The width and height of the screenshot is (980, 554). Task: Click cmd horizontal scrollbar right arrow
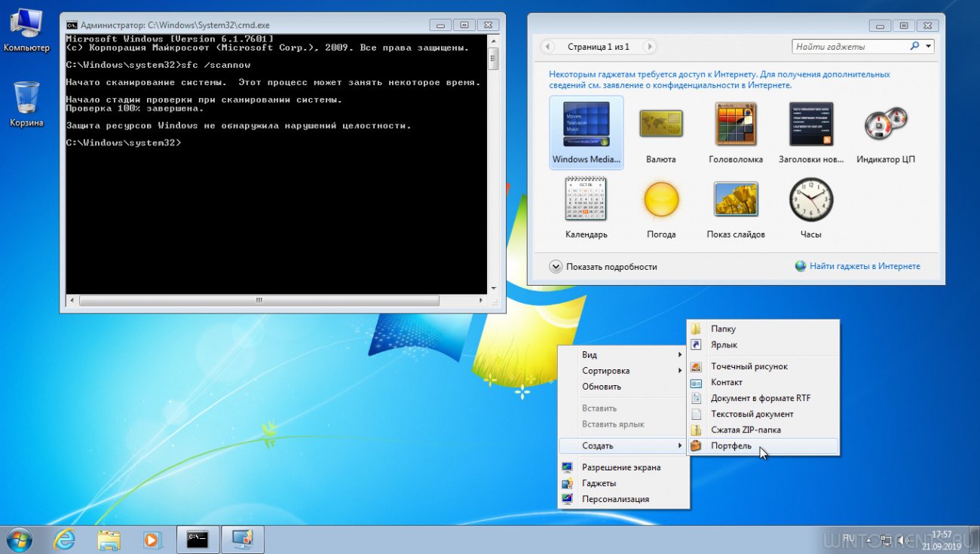[x=481, y=300]
